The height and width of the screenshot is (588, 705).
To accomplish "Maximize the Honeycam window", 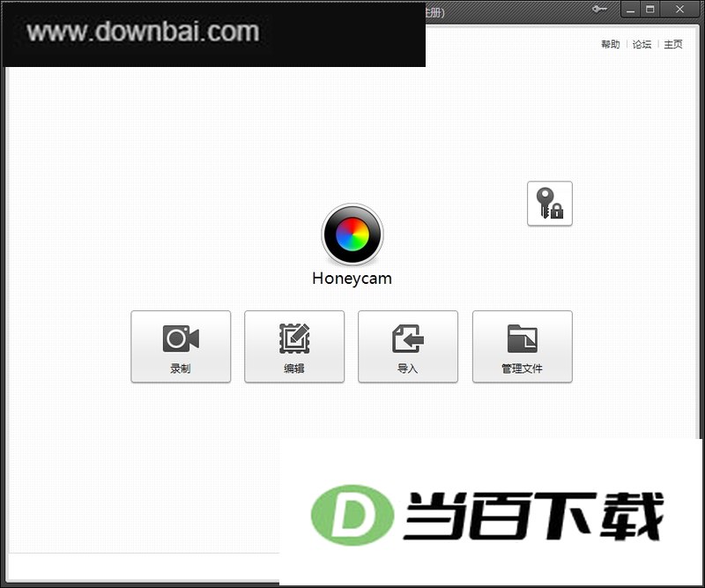I will 650,10.
